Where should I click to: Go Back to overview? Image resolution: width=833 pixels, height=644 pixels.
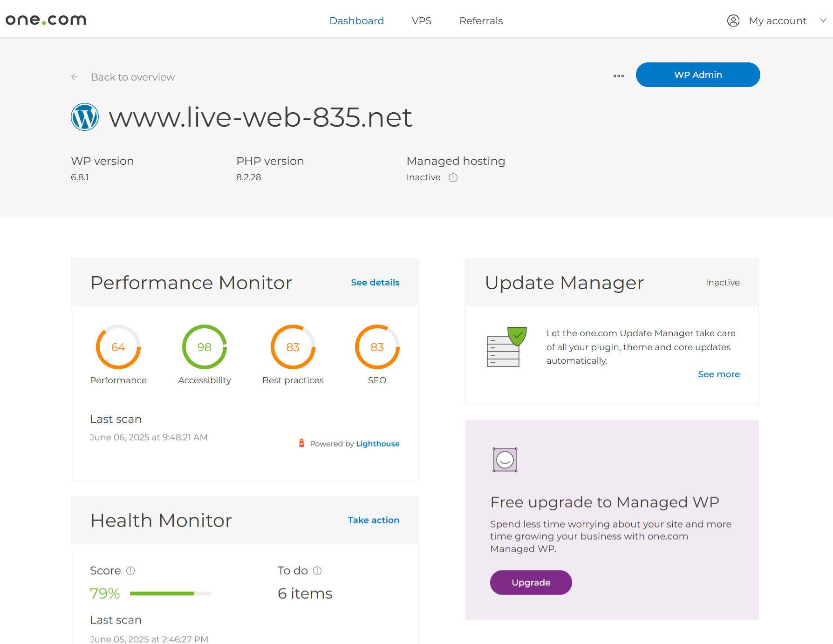tap(133, 77)
